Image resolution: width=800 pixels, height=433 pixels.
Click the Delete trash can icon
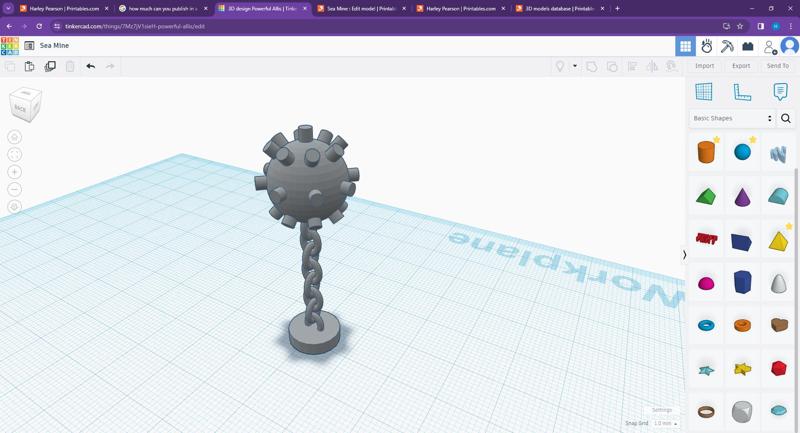pyautogui.click(x=70, y=66)
